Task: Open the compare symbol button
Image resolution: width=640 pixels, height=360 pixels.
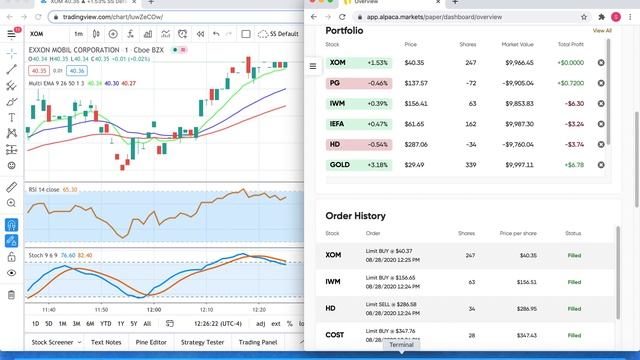Action: point(113,34)
